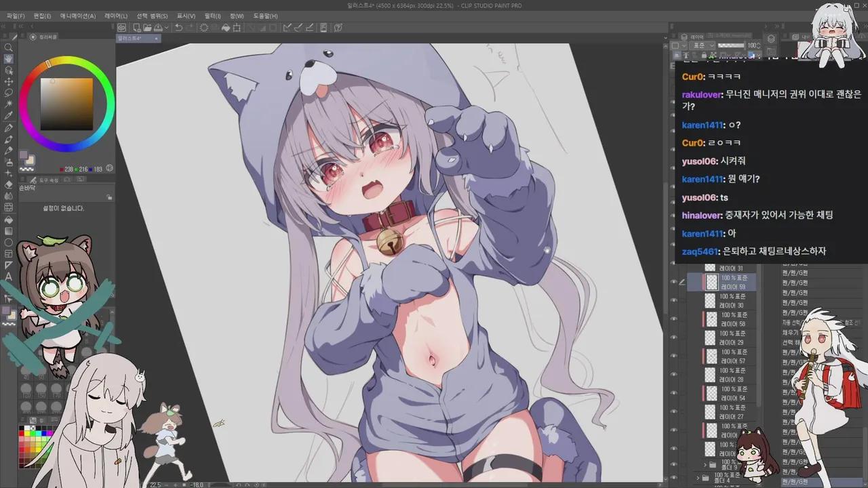Select the Airbrush tool
This screenshot has height=488, width=868.
pos(9,161)
